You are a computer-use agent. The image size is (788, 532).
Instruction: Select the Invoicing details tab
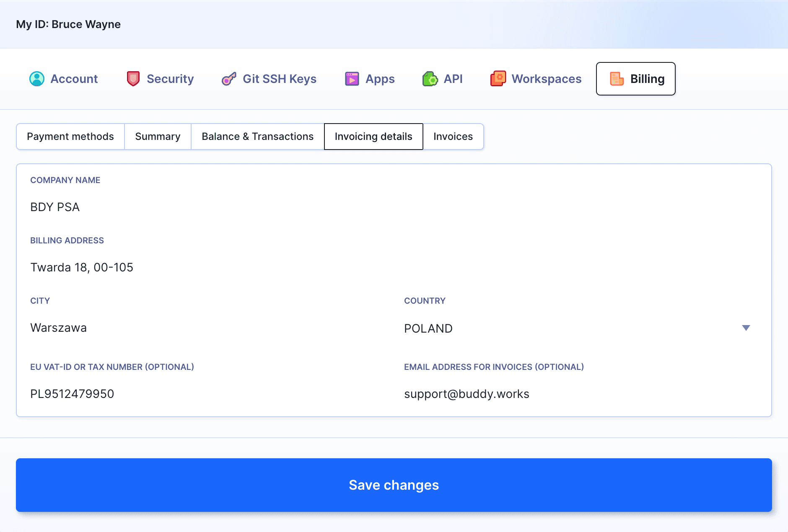(373, 137)
